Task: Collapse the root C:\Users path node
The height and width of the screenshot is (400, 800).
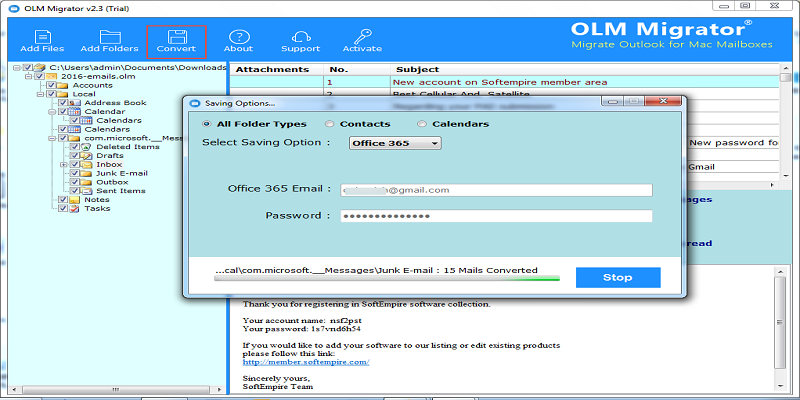Action: (18, 67)
